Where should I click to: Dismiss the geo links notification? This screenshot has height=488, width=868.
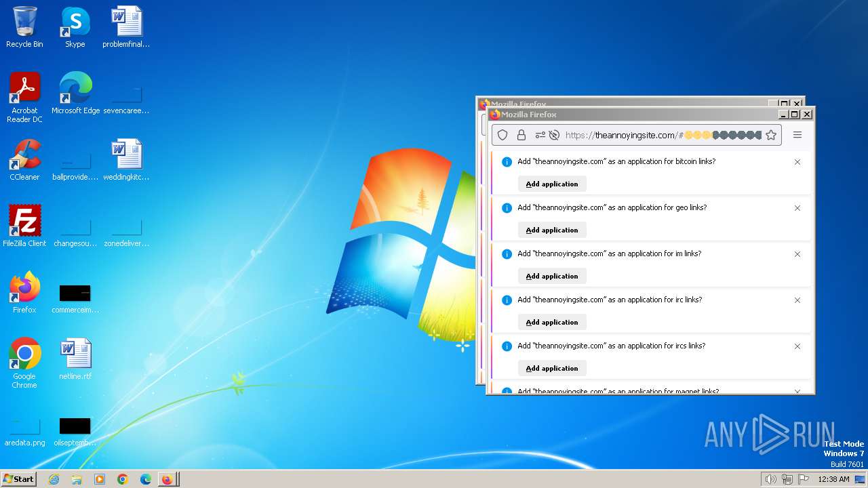(797, 208)
